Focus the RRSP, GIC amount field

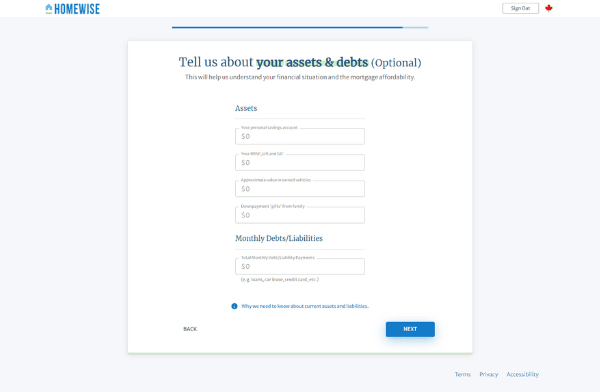pyautogui.click(x=300, y=163)
